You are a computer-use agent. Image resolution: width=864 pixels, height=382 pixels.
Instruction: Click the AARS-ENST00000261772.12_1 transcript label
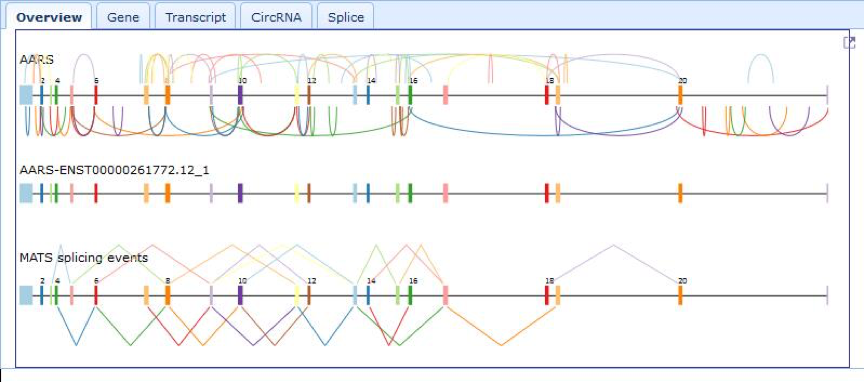coord(115,170)
